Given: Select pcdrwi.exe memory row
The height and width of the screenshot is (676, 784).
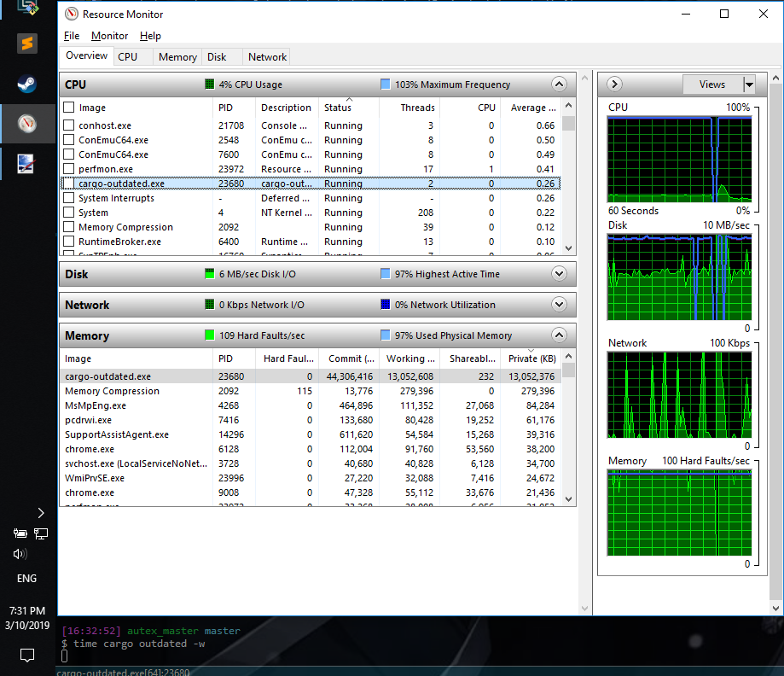Looking at the screenshot, I should (310, 420).
